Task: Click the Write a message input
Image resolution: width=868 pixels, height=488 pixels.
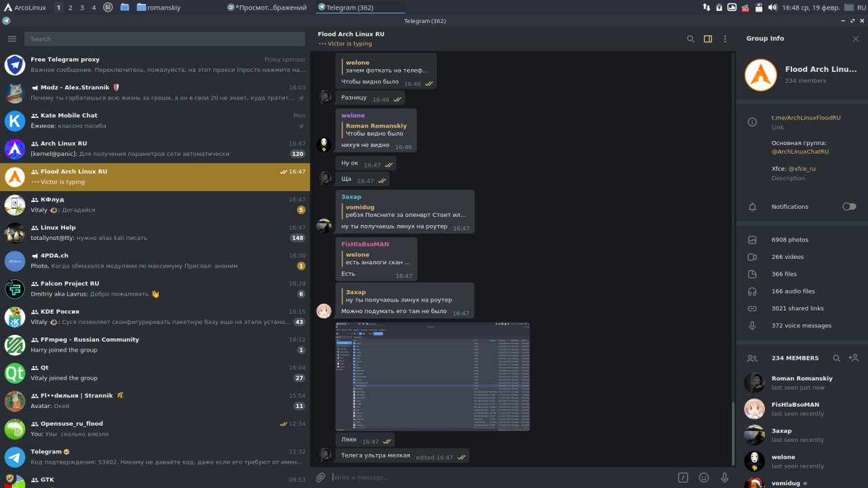Action: pyautogui.click(x=502, y=477)
